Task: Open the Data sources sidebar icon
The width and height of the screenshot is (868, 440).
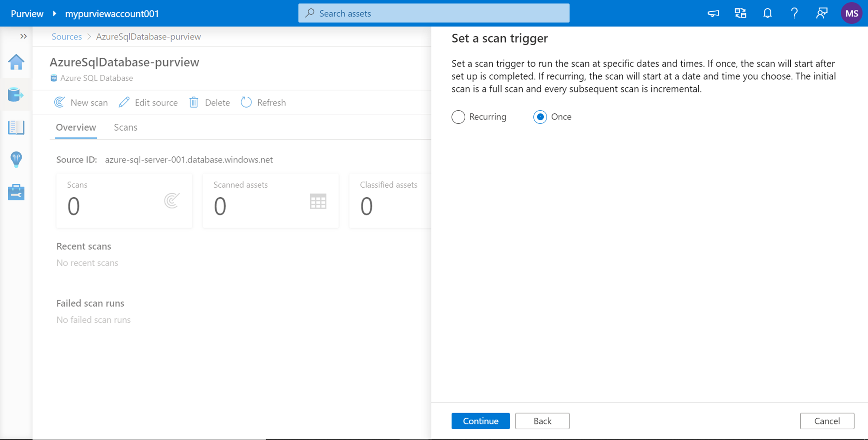Action: (x=16, y=94)
